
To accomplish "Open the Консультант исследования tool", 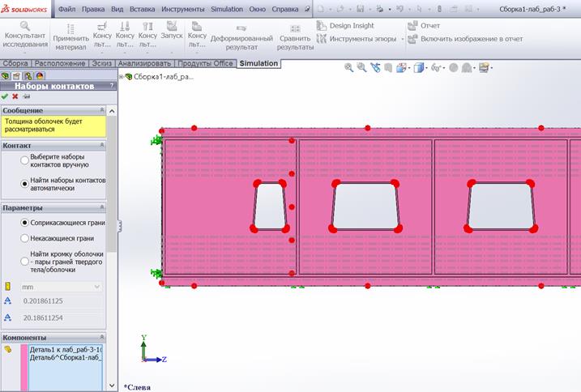I will pyautogui.click(x=24, y=36).
